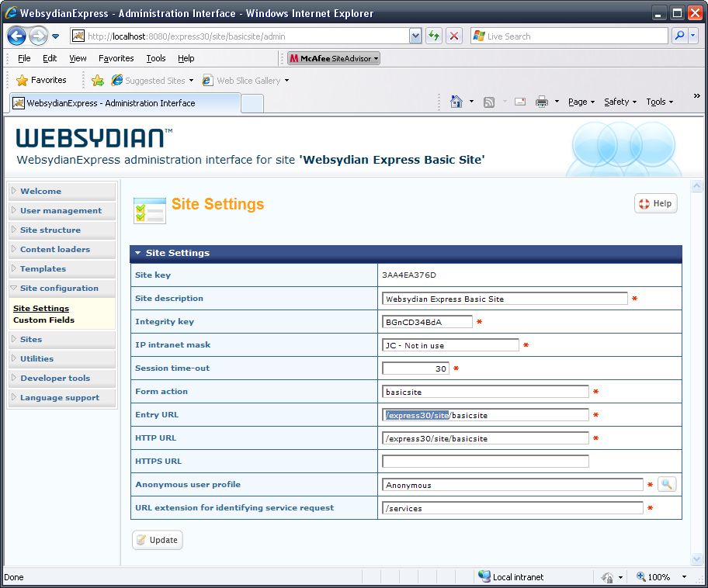Click the Read Mail icon
This screenshot has width=708, height=588.
520,102
